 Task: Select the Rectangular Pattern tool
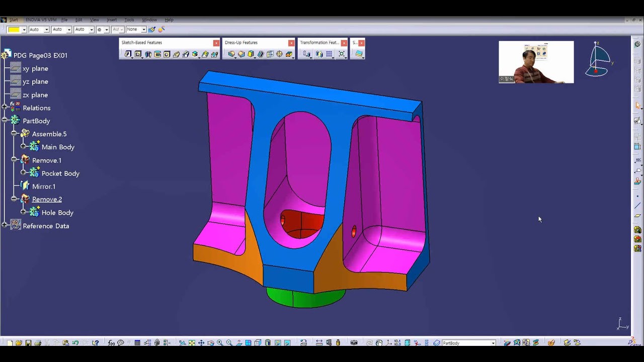click(x=329, y=54)
